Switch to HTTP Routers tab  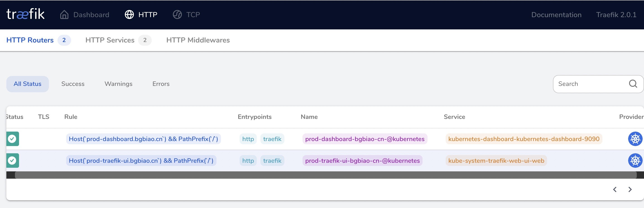point(38,40)
